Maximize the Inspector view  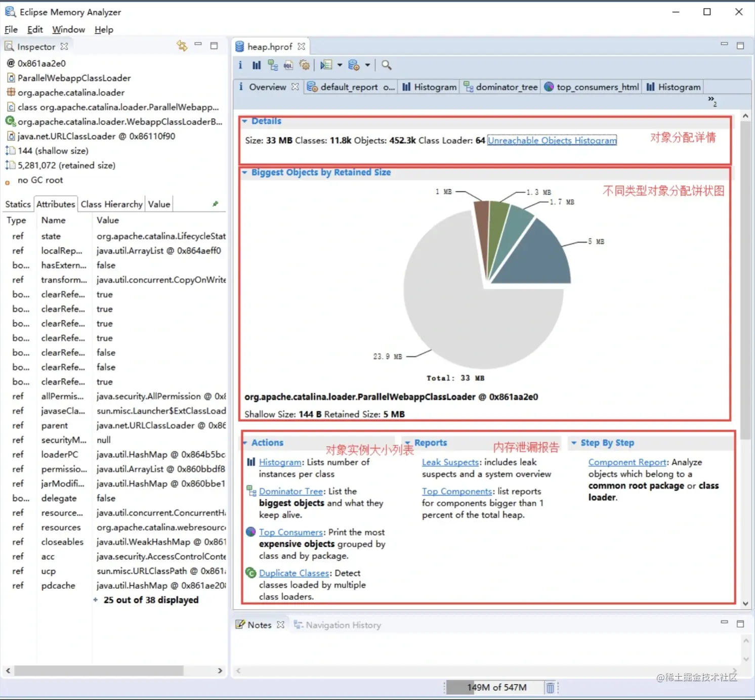pos(214,46)
